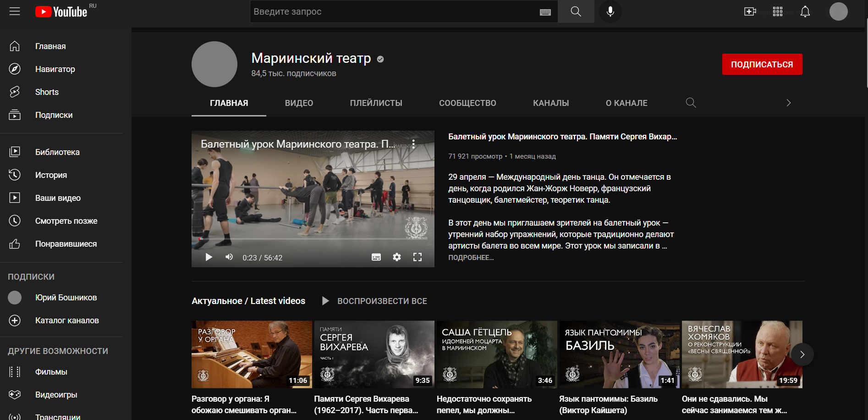Seek on the featured video progress bar
Image resolution: width=868 pixels, height=420 pixels.
(313, 239)
